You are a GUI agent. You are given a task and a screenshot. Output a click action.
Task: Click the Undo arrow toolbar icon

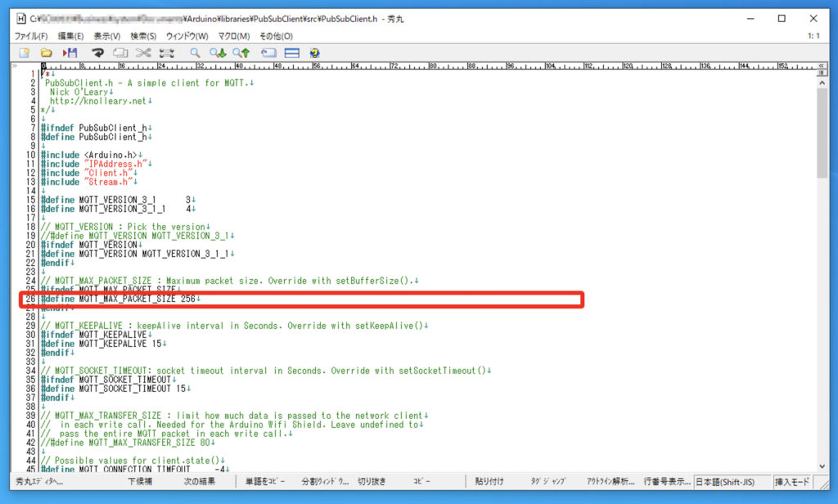97,53
